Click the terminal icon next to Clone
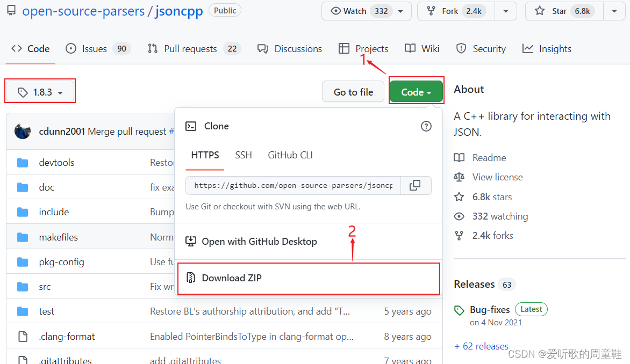Screen dimensions: 630x364 click(x=191, y=126)
